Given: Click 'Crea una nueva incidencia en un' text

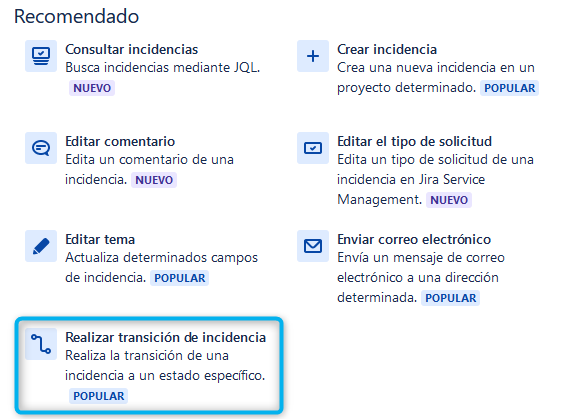Looking at the screenshot, I should click(x=436, y=67).
